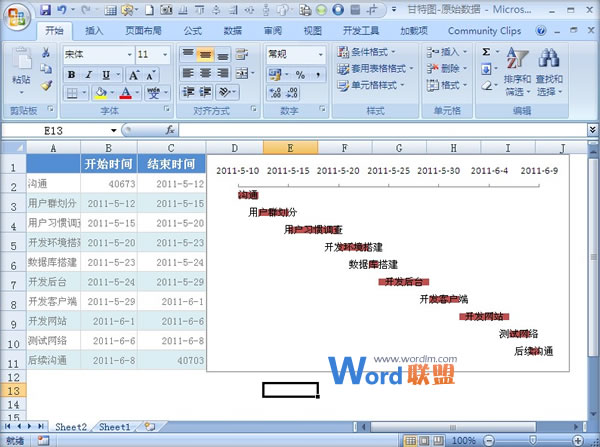This screenshot has height=447, width=600.
Task: Expand the formula bar
Action: (x=592, y=131)
